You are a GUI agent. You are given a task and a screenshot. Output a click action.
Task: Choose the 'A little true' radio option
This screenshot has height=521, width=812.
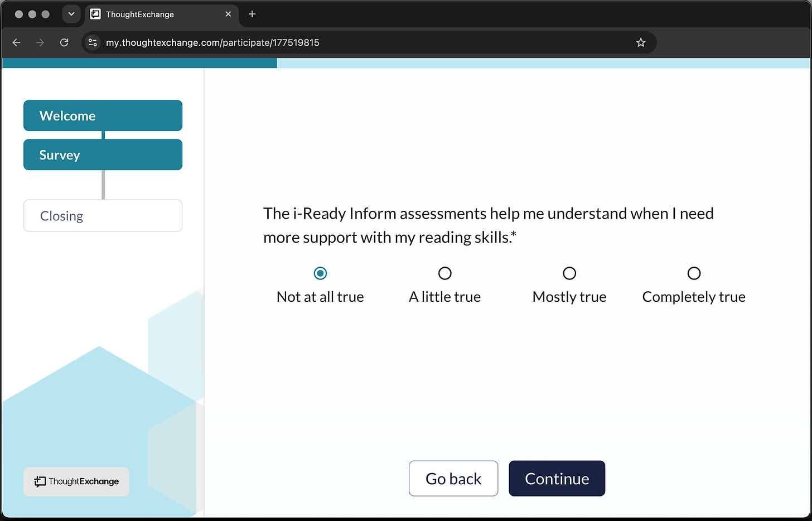click(444, 273)
